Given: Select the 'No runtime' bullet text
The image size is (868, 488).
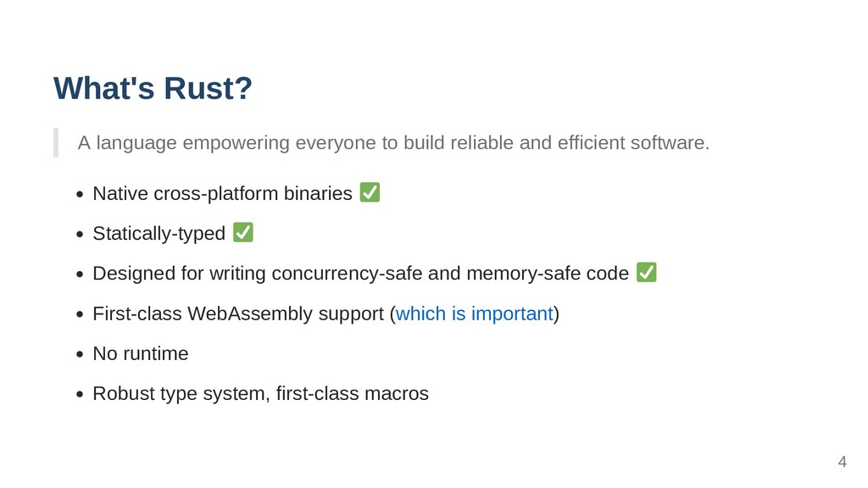Looking at the screenshot, I should click(x=141, y=353).
